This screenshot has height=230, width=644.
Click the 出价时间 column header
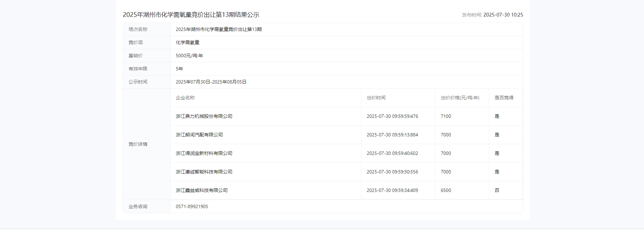tap(376, 98)
